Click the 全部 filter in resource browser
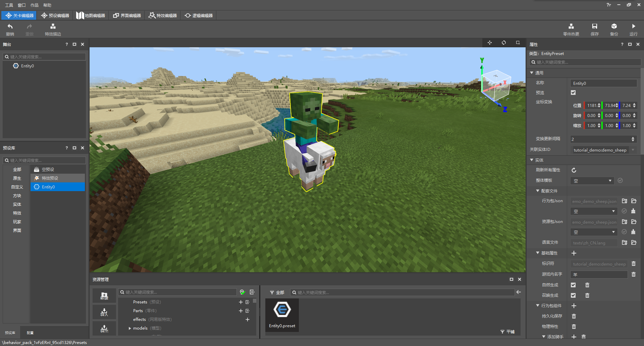This screenshot has width=644, height=346. (277, 292)
